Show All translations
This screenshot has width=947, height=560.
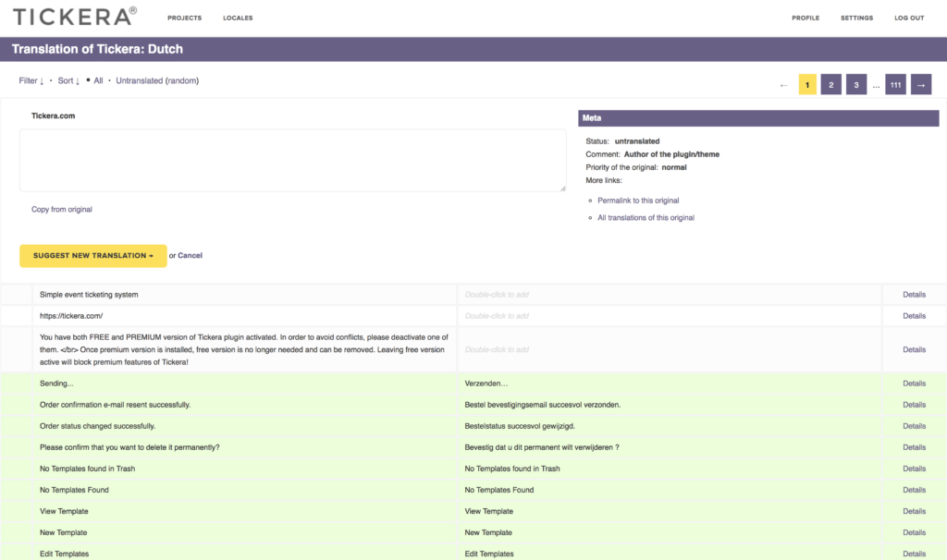[98, 81]
